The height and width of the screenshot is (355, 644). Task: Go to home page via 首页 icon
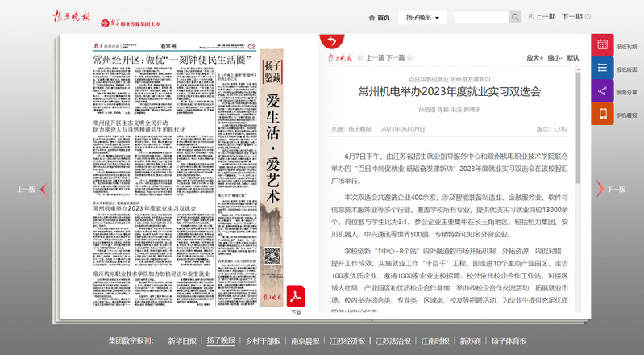pyautogui.click(x=379, y=17)
